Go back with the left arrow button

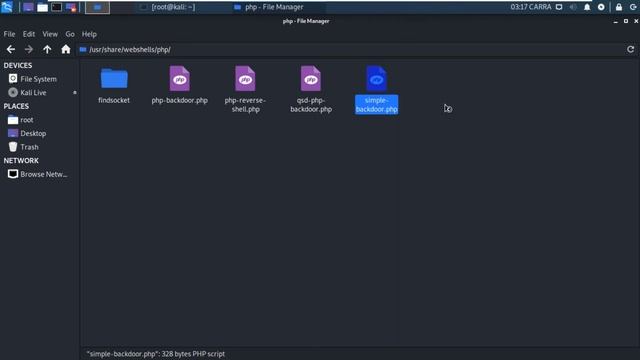coord(11,49)
